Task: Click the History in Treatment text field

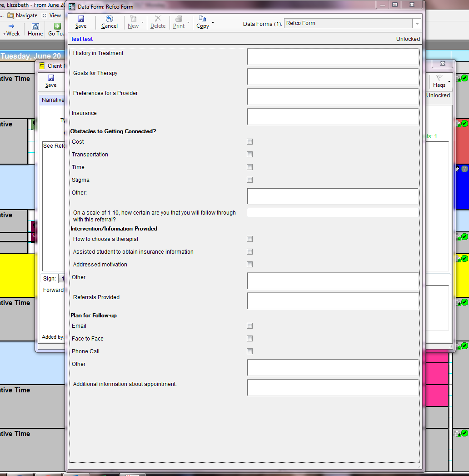Action: tap(332, 57)
